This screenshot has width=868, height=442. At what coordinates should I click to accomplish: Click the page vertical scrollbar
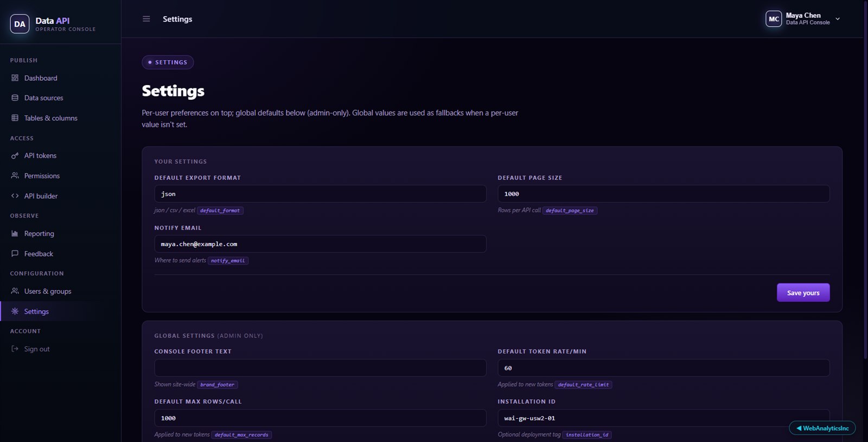coord(865,179)
